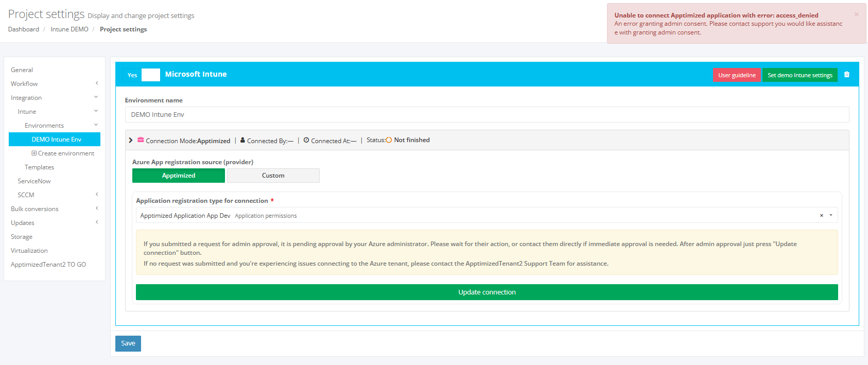Click the Connected At clock icon
The height and width of the screenshot is (365, 868).
[306, 140]
